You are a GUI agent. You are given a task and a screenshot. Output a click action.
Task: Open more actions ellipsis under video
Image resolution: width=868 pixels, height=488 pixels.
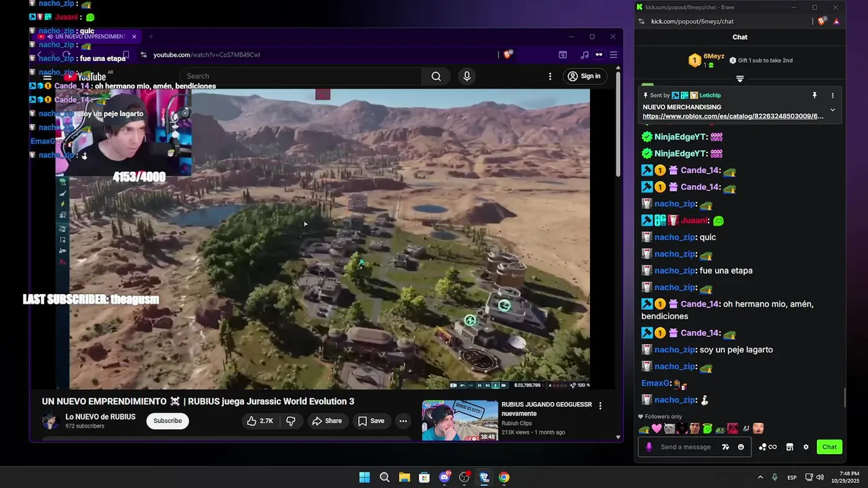tap(403, 421)
